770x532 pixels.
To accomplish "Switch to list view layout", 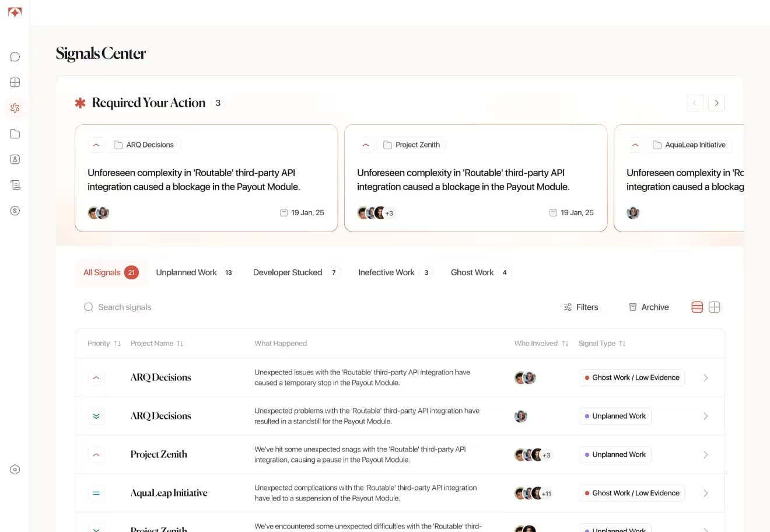I will pyautogui.click(x=697, y=307).
